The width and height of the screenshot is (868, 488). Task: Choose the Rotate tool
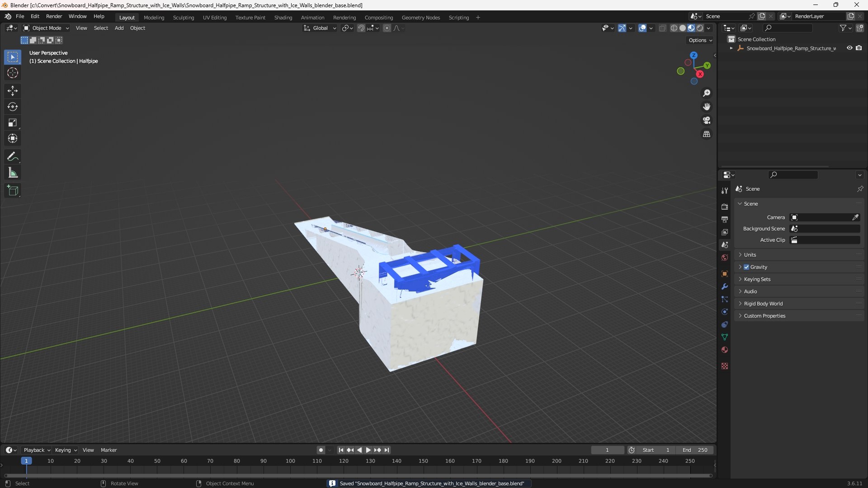(13, 107)
